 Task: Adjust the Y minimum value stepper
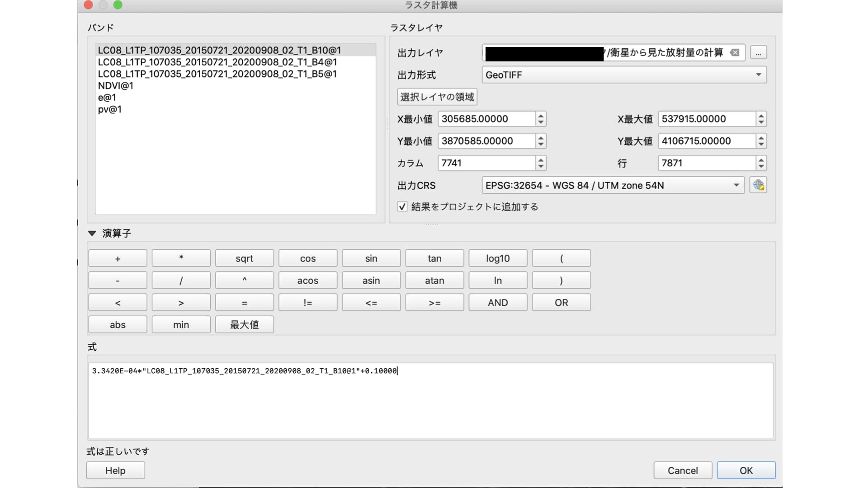tap(541, 141)
